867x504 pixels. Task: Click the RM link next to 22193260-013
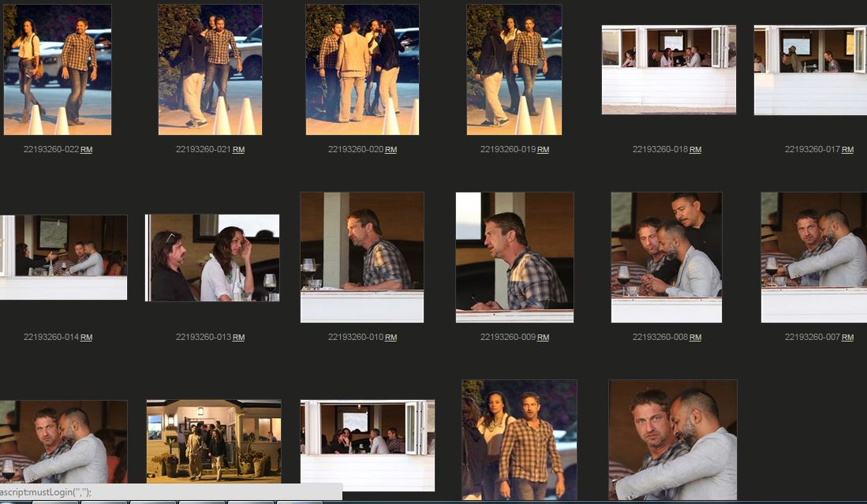tap(238, 338)
